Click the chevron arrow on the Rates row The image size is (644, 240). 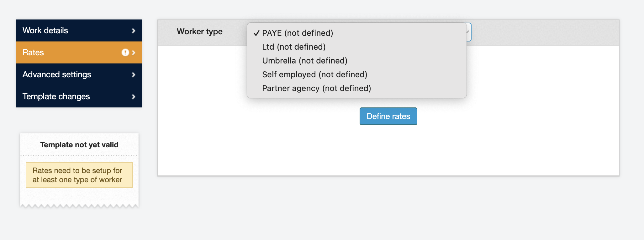pyautogui.click(x=134, y=52)
